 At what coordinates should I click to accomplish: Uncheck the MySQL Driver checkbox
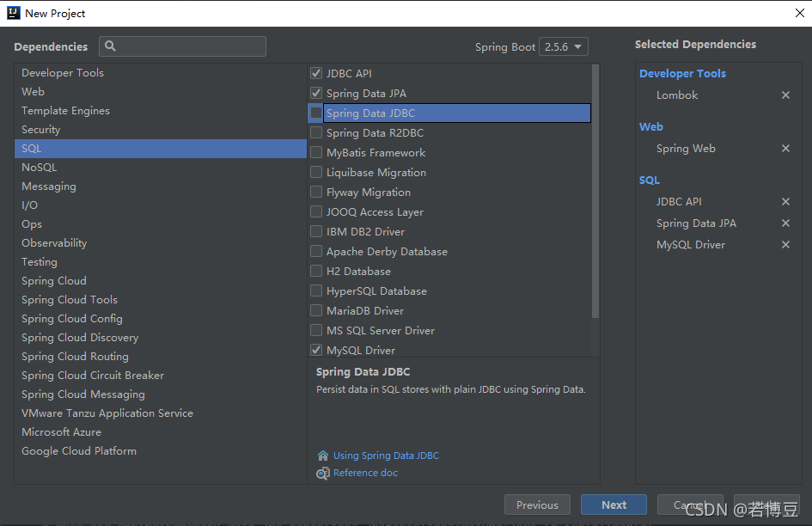[316, 350]
